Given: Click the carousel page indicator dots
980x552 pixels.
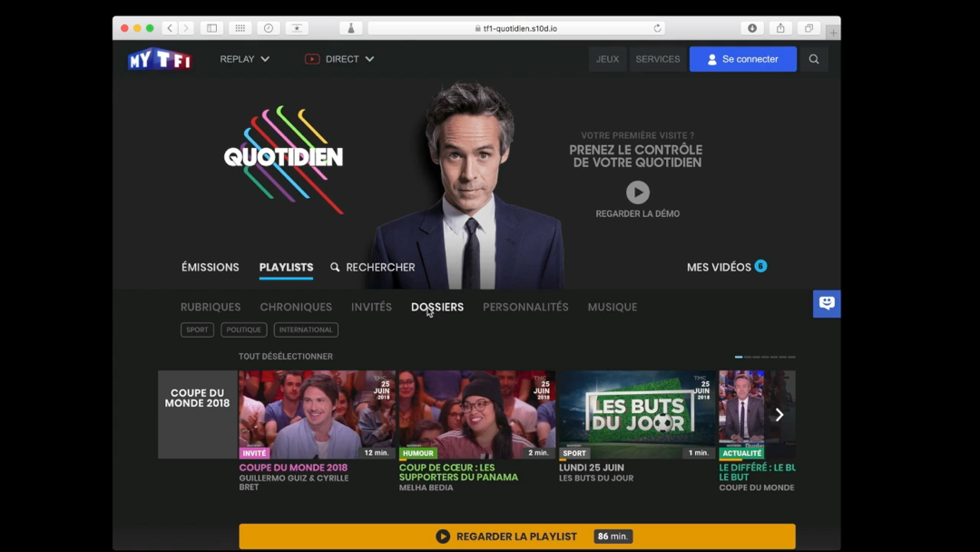Looking at the screenshot, I should (x=765, y=357).
